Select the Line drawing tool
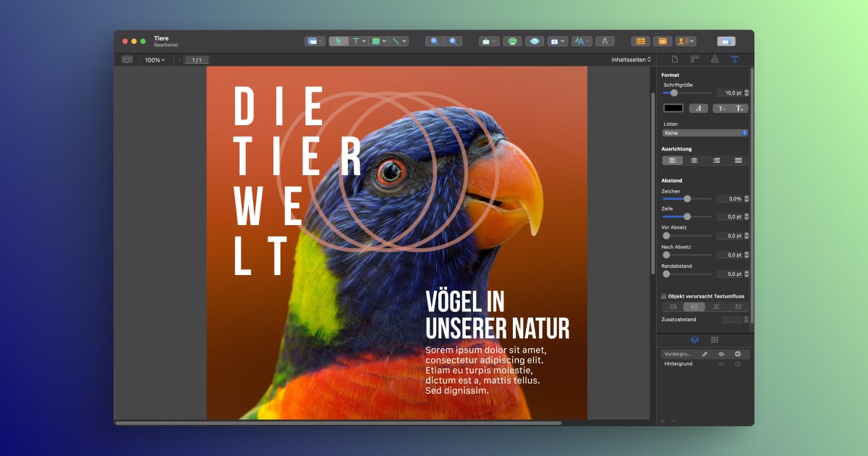The image size is (868, 456). point(396,41)
